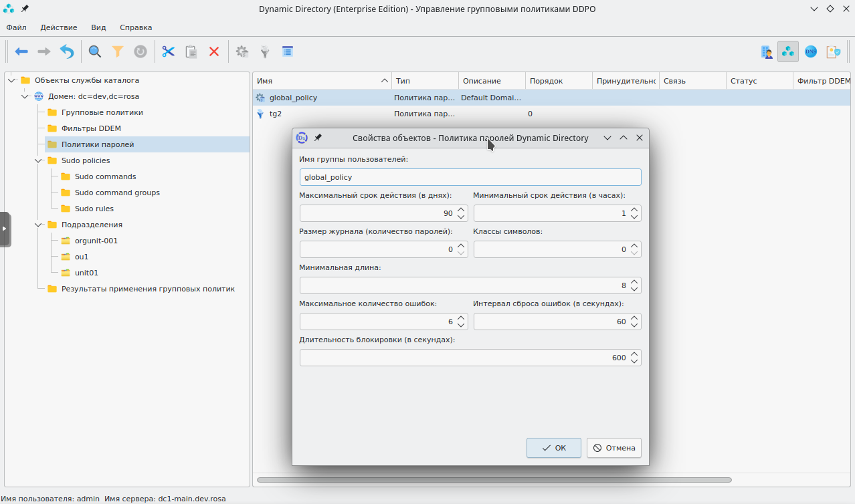The width and height of the screenshot is (855, 504).
Task: Delete using the red X toolbar icon
Action: tap(214, 51)
